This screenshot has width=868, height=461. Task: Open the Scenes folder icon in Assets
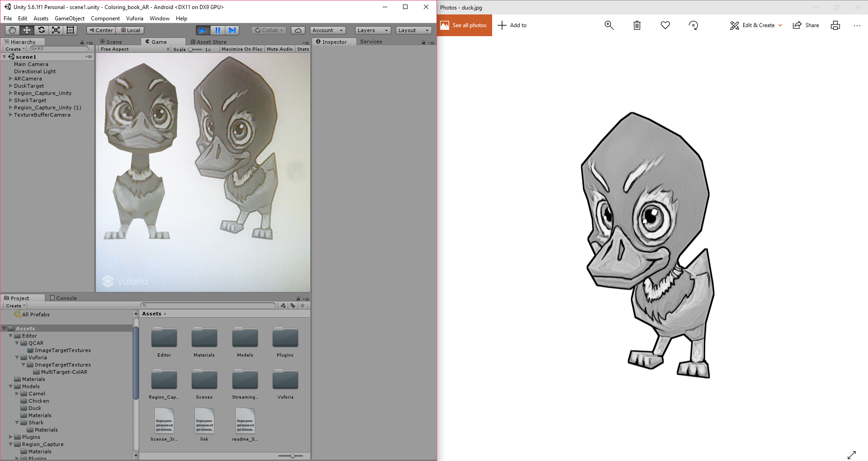(204, 380)
